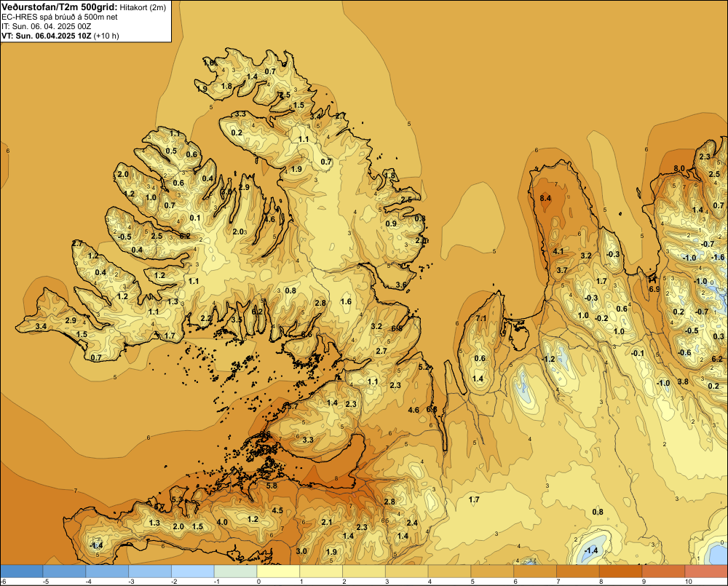Click the 8.0 temperature value on the map
The image size is (728, 586).
point(679,168)
